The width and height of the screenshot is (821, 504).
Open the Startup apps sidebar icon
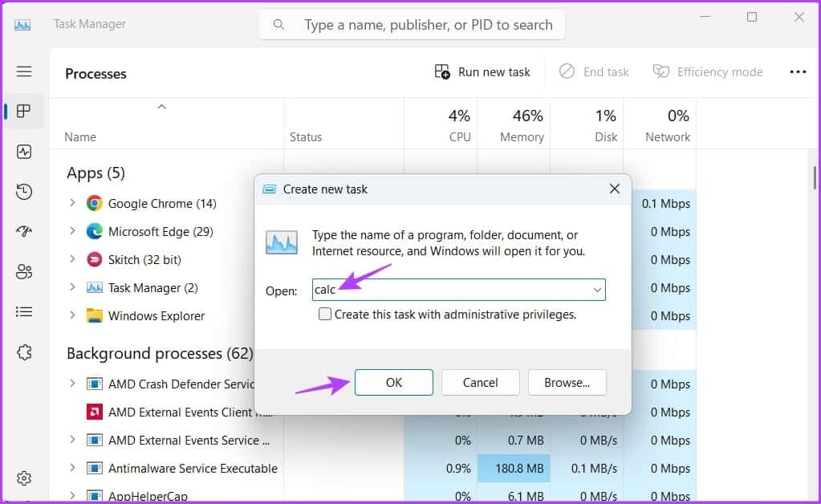click(24, 231)
